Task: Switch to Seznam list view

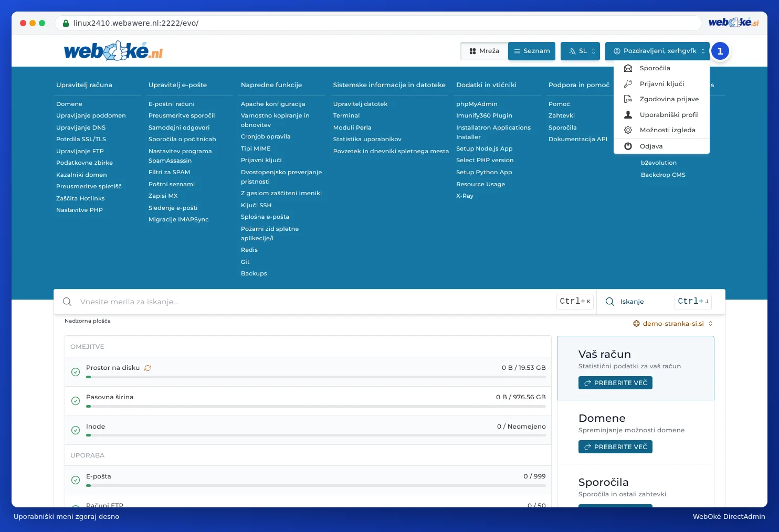Action: (x=532, y=51)
